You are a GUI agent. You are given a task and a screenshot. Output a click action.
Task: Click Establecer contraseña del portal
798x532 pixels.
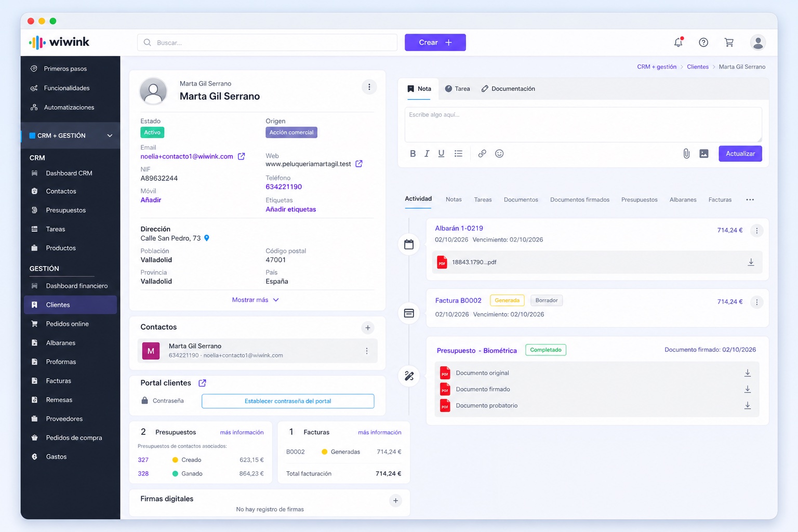(288, 401)
